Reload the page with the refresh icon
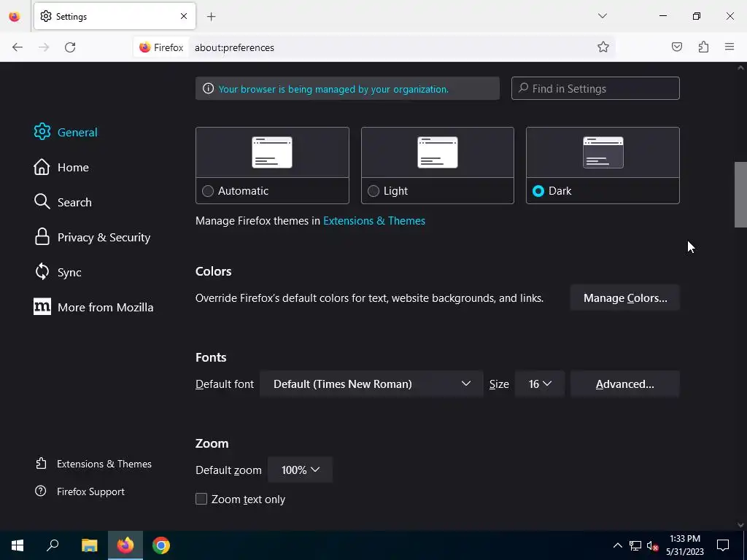The width and height of the screenshot is (747, 560). coord(70,47)
